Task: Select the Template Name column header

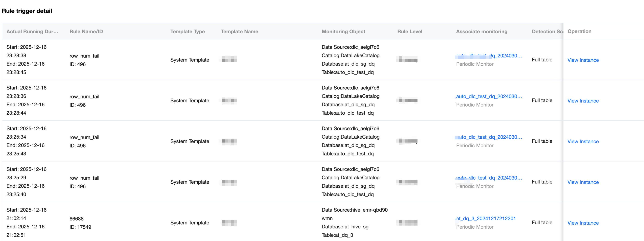Action: pyautogui.click(x=239, y=32)
